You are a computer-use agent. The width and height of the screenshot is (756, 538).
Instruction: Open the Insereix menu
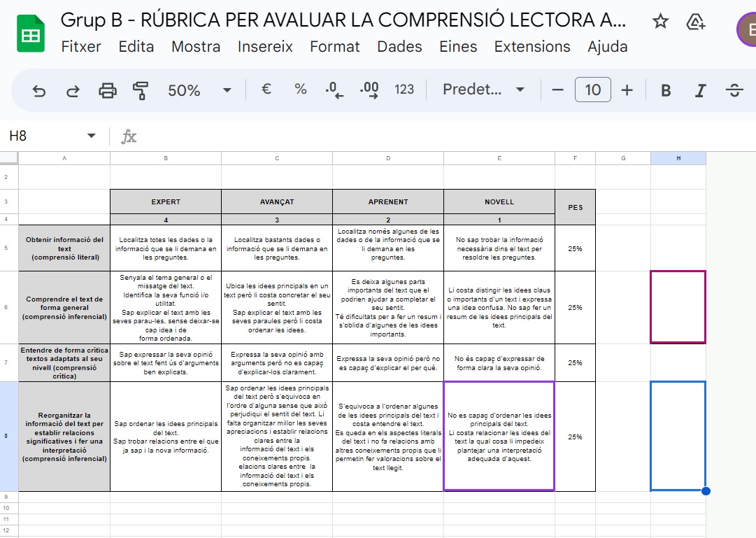point(265,47)
